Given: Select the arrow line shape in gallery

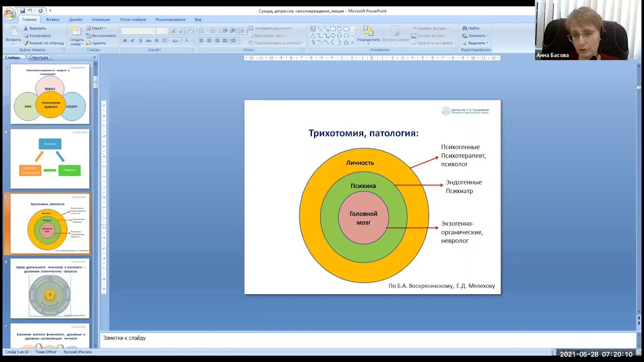Looking at the screenshot, I should click(326, 29).
